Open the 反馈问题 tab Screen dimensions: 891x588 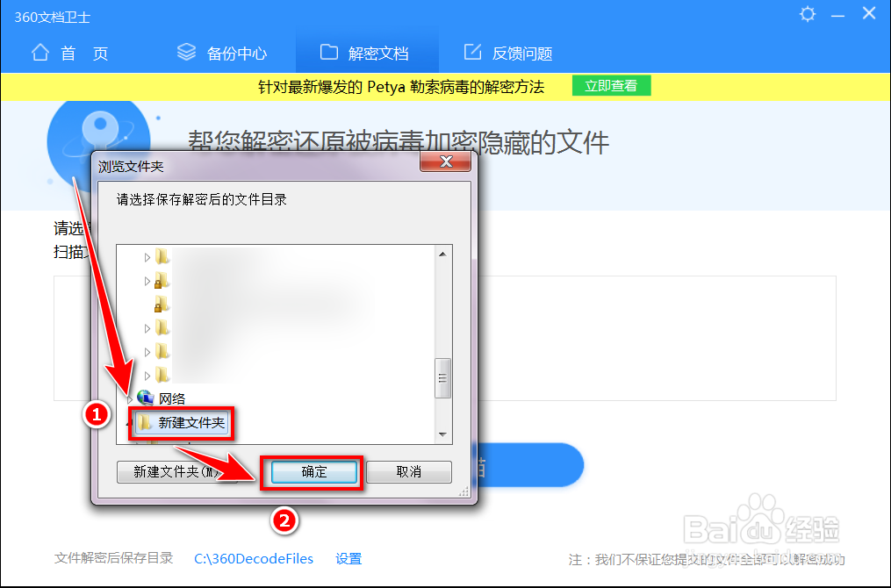(508, 53)
